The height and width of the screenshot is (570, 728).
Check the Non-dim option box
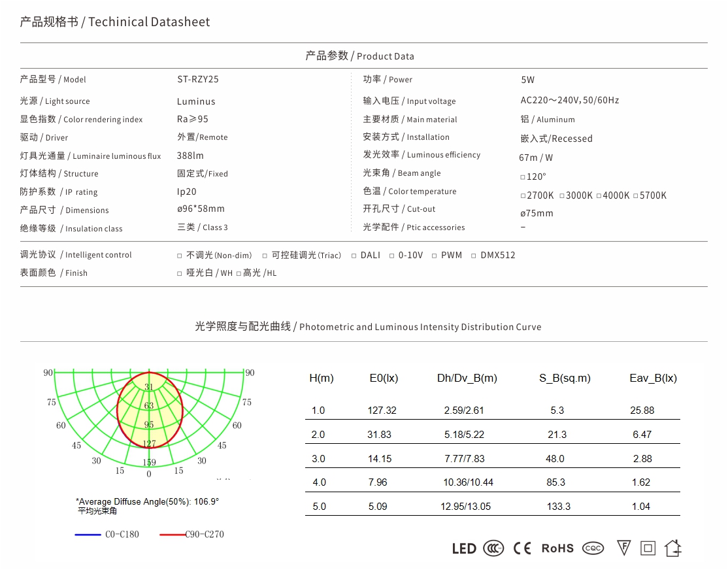180,256
